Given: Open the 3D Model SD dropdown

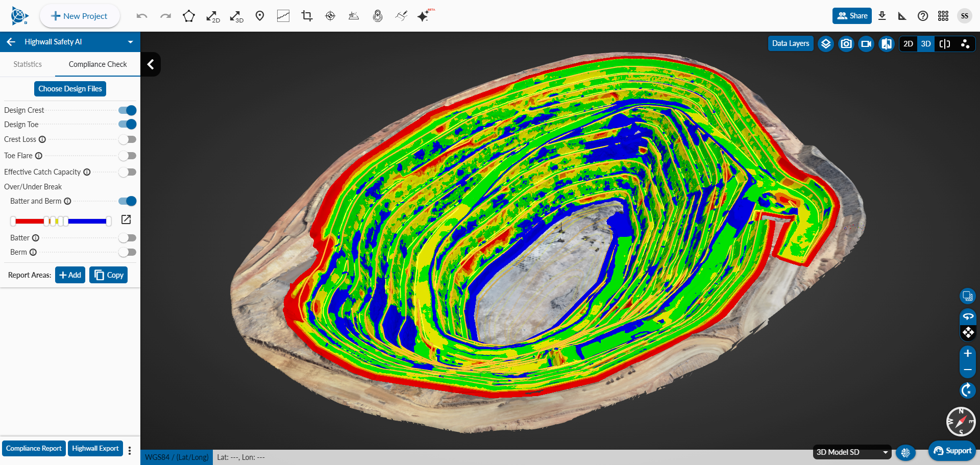Looking at the screenshot, I should [x=852, y=452].
